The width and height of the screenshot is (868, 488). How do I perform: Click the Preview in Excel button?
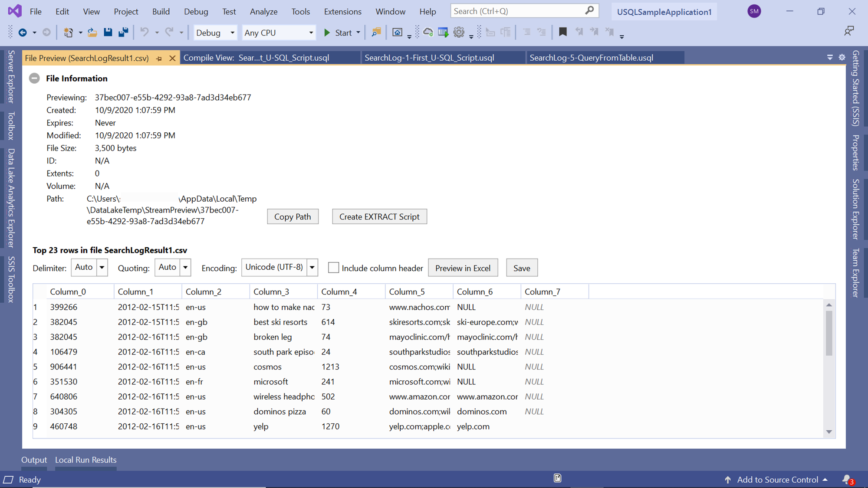coord(463,268)
